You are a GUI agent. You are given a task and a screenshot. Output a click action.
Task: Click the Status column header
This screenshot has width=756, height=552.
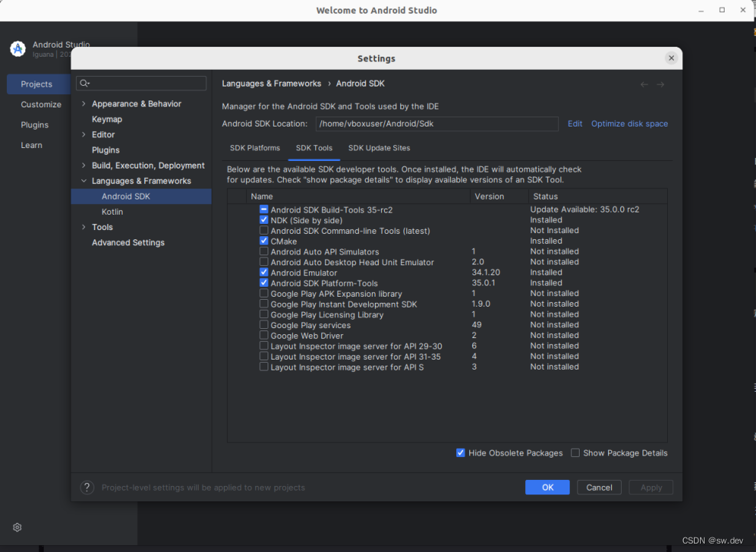click(x=598, y=196)
